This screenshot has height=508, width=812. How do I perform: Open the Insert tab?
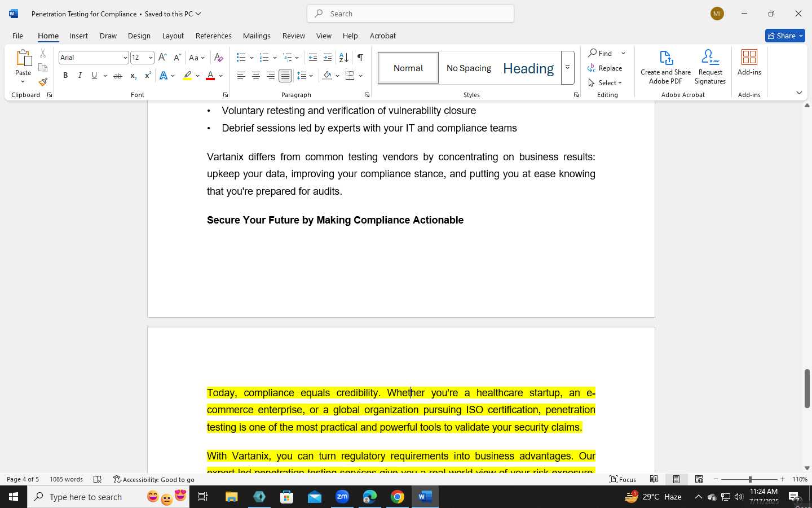(79, 36)
